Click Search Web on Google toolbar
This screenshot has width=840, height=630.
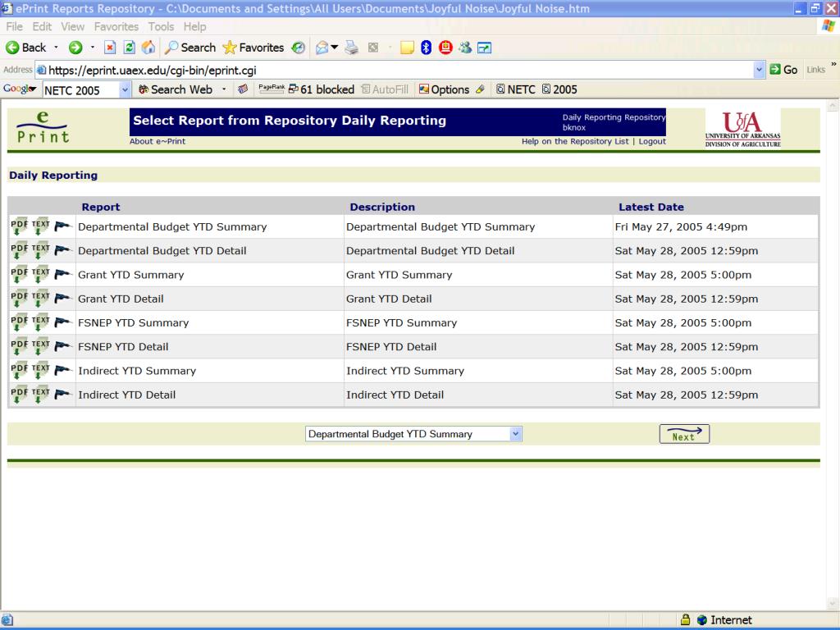pos(176,89)
